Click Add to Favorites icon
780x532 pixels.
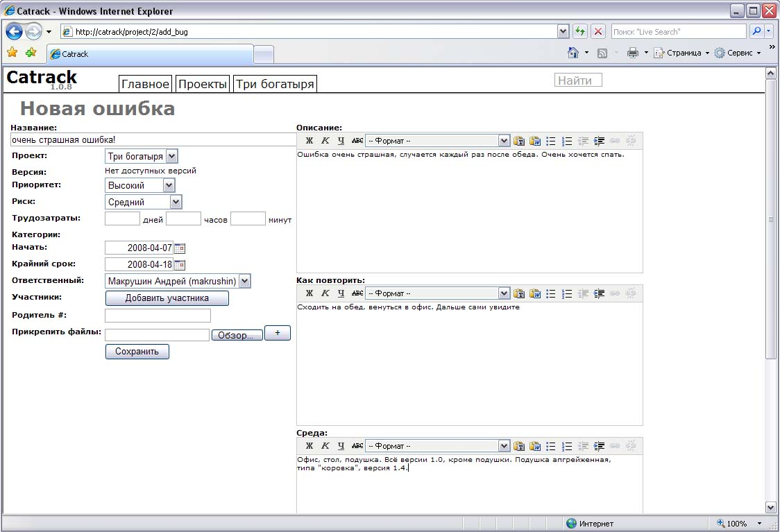31,52
